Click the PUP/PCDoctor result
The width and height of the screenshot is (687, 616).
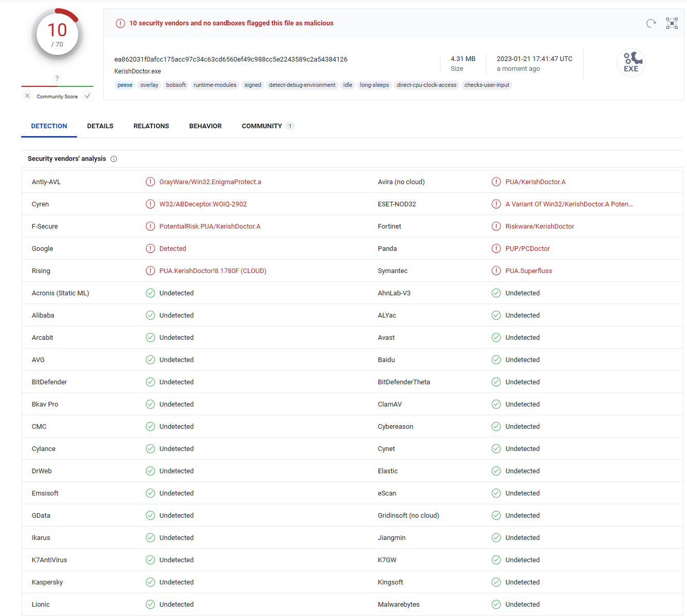pyautogui.click(x=528, y=249)
